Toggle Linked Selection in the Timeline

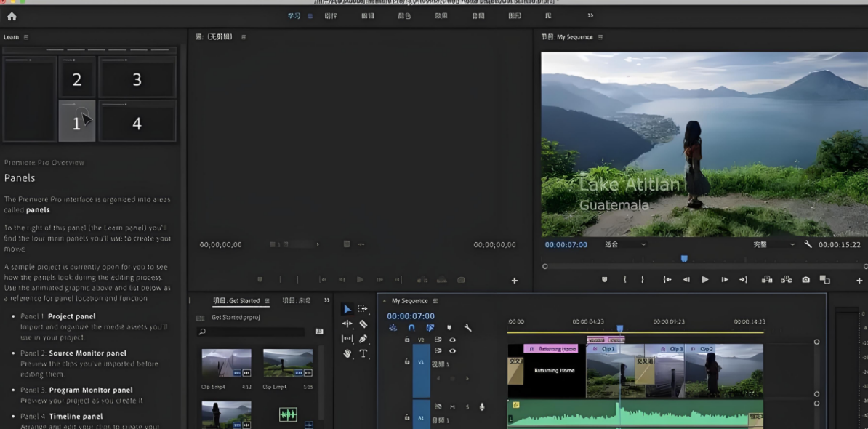pos(430,328)
